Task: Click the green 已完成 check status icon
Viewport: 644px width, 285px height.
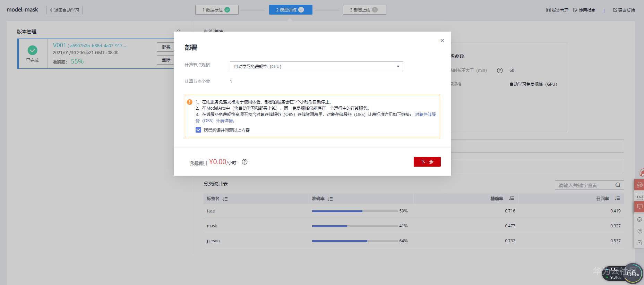Action: (x=33, y=50)
